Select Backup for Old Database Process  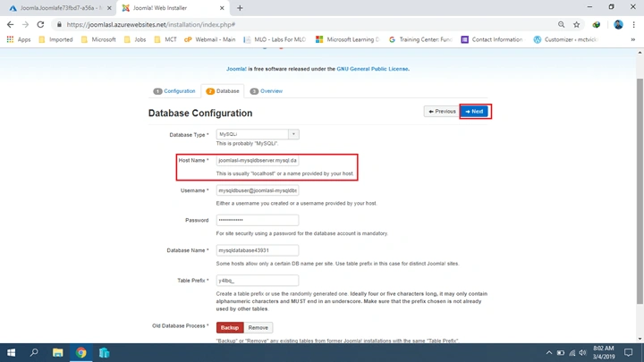(230, 327)
